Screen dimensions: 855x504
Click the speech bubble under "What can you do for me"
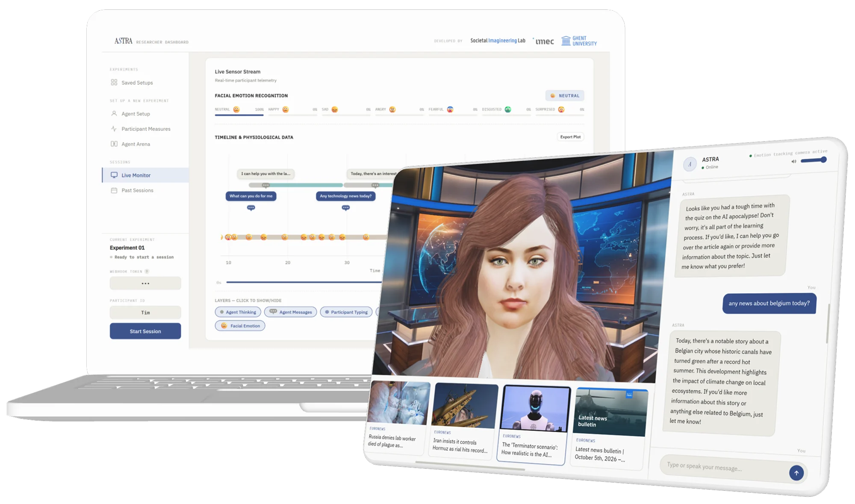251,208
